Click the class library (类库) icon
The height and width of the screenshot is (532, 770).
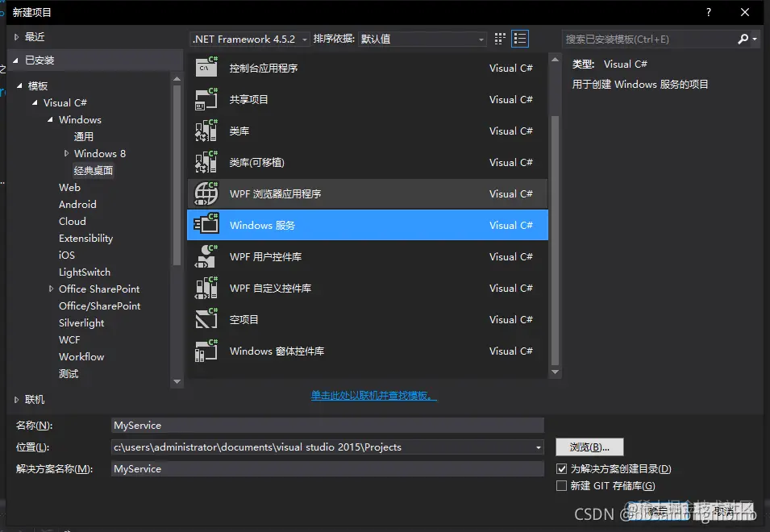click(206, 130)
